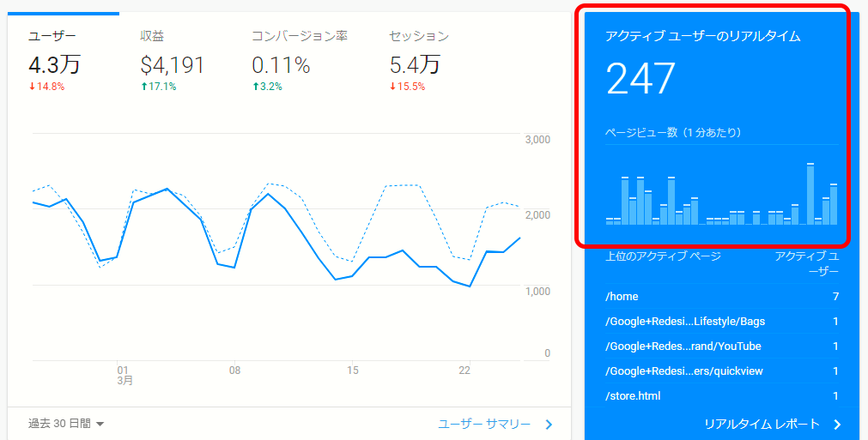Click the chevron next to リアルタイム レポート
This screenshot has width=868, height=440.
pos(836,424)
